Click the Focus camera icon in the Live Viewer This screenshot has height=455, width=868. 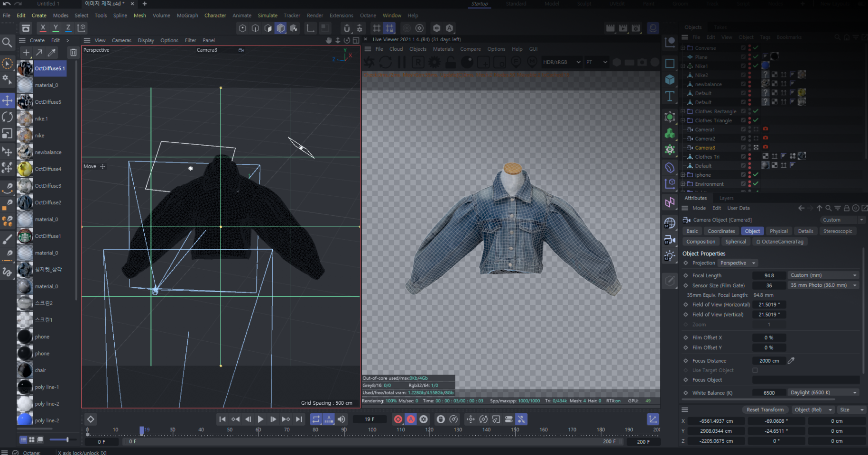[x=516, y=62]
